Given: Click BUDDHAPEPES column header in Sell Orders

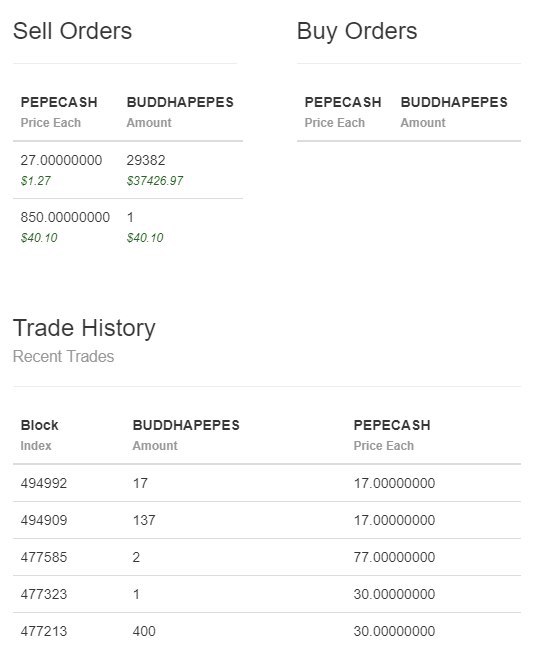Looking at the screenshot, I should click(180, 102).
